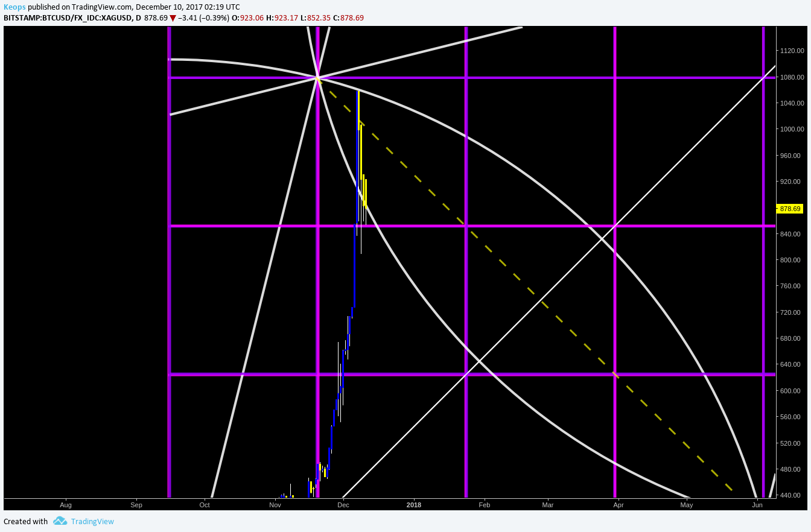811x532 pixels.
Task: Click the 1000.00 price axis label
Action: point(792,129)
